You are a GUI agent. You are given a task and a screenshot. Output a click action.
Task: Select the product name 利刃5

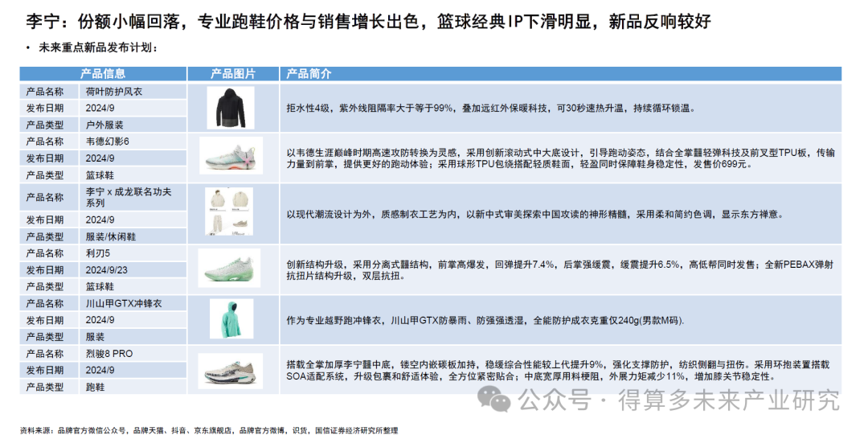click(x=98, y=253)
